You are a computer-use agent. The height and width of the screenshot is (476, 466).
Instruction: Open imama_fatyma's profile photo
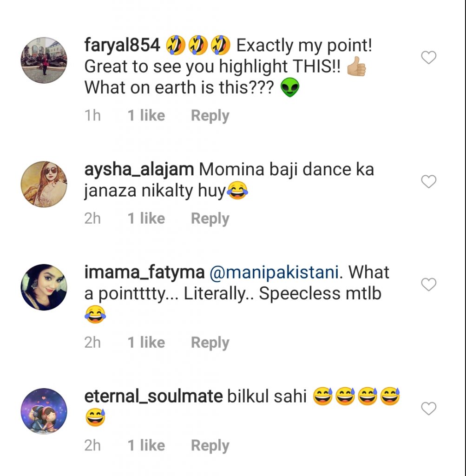[44, 287]
